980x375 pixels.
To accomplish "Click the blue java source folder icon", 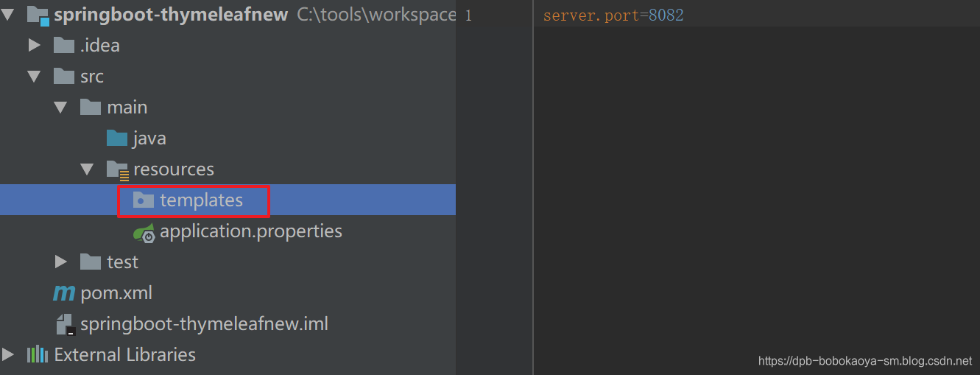I will click(x=117, y=139).
